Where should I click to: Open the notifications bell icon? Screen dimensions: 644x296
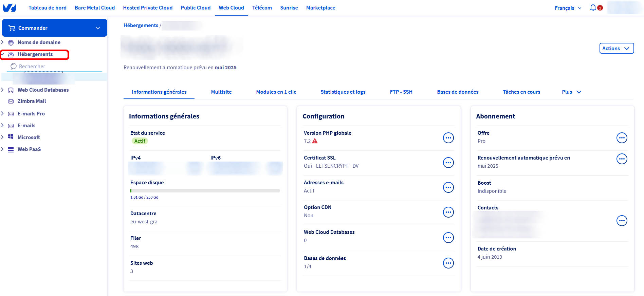(x=593, y=7)
